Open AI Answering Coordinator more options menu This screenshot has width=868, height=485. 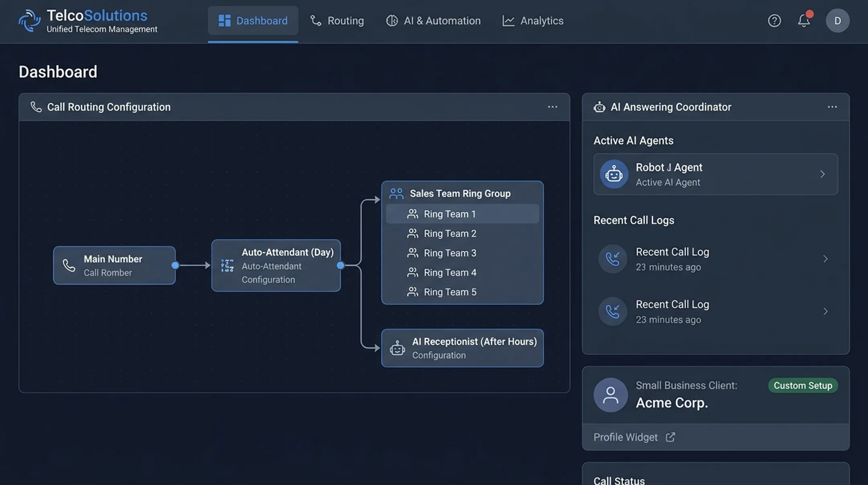[x=832, y=107]
